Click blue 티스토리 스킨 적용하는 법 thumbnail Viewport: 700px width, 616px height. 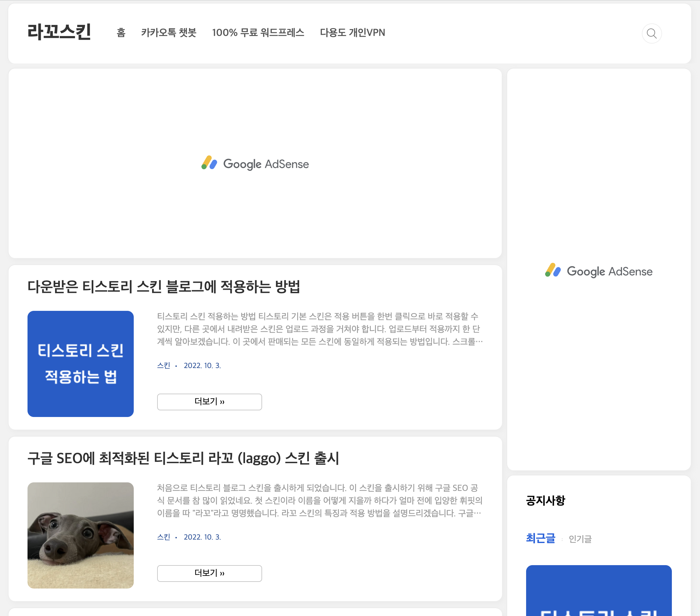tap(81, 363)
